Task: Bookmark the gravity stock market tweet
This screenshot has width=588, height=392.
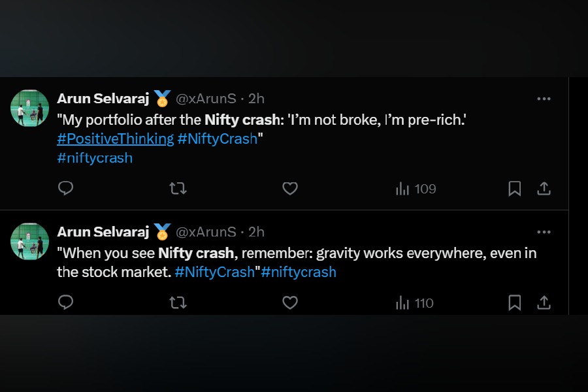Action: click(x=515, y=302)
